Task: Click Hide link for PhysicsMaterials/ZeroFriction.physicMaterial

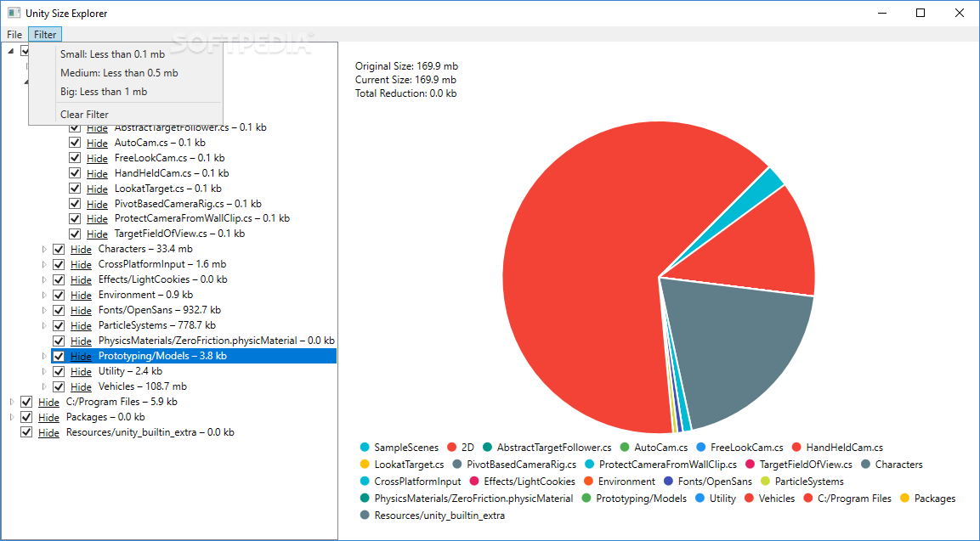Action: 81,341
